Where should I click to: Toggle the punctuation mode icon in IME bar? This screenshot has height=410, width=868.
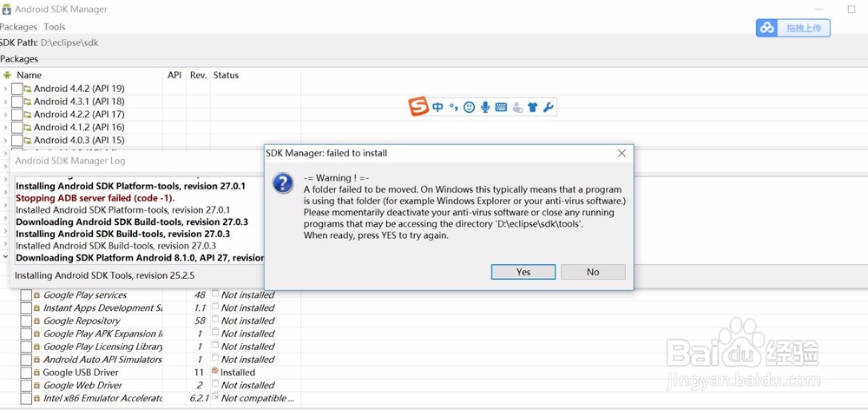coord(453,108)
